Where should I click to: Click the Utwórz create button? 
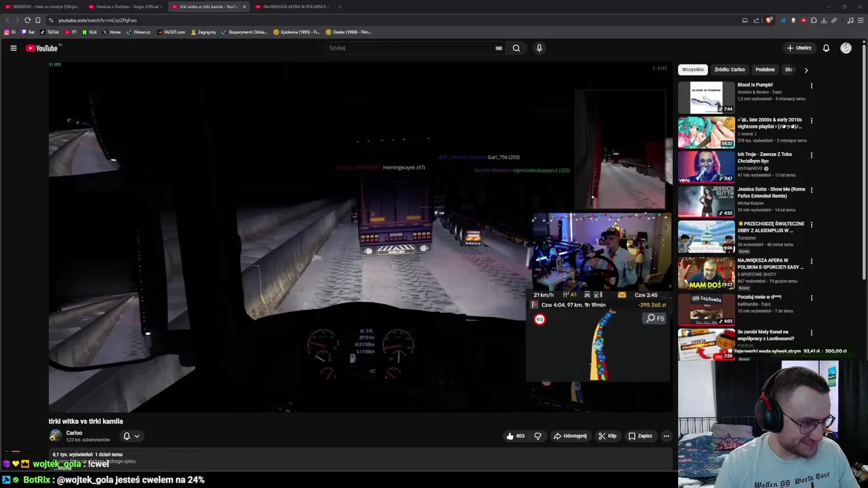click(800, 48)
